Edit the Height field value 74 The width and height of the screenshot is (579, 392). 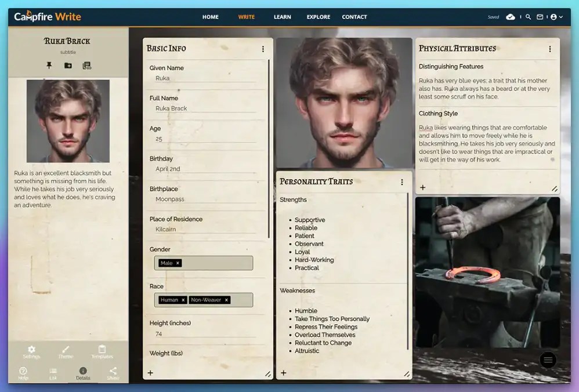tap(205, 334)
